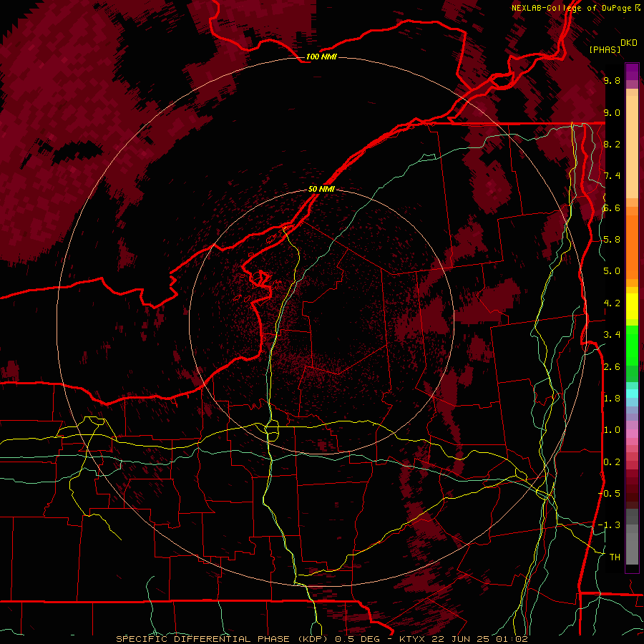
Task: Click the 0.2 value on the scale
Action: coord(612,462)
